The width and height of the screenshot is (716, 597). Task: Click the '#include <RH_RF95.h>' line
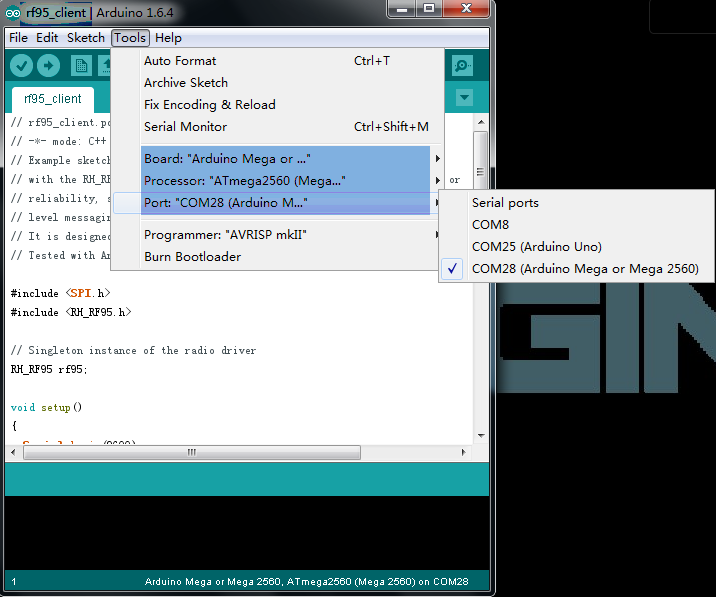coord(71,312)
